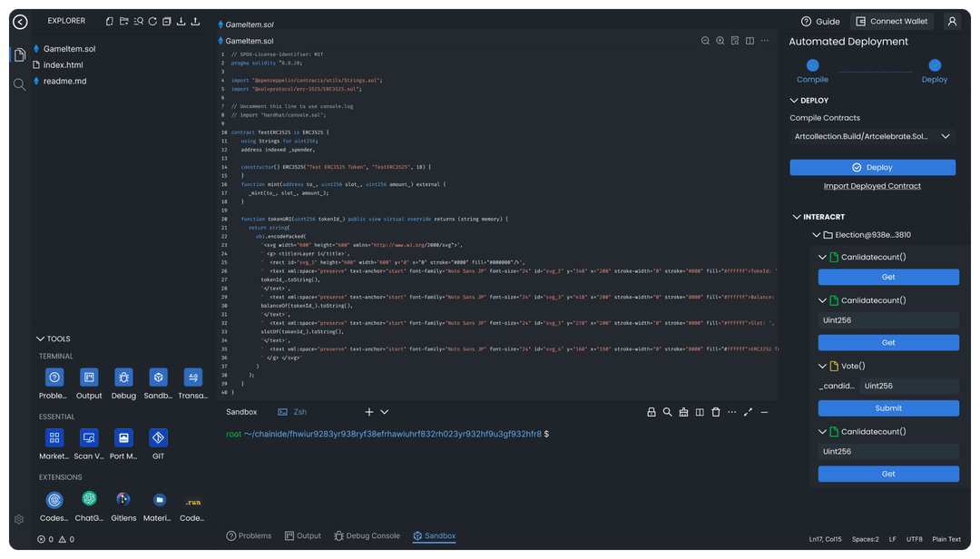Open search via the magnifier icon in Explorer toolbar
Screen dimensions: 980x559
[137, 21]
